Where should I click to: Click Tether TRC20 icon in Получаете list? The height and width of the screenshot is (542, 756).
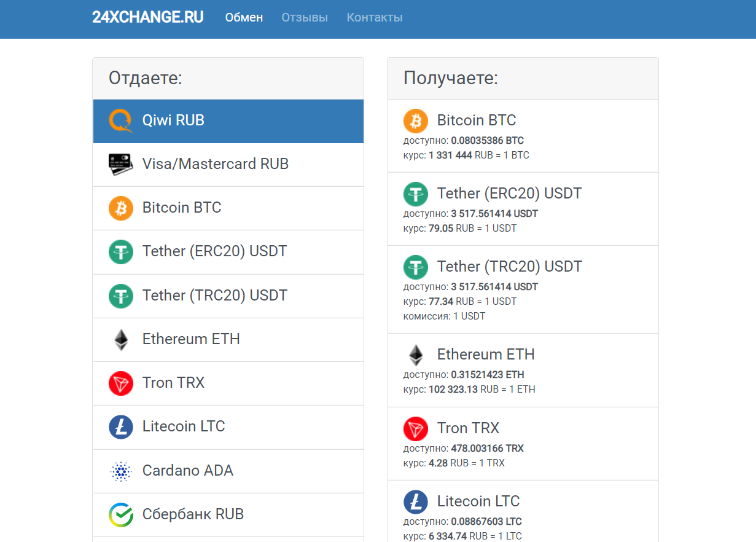pyautogui.click(x=416, y=267)
